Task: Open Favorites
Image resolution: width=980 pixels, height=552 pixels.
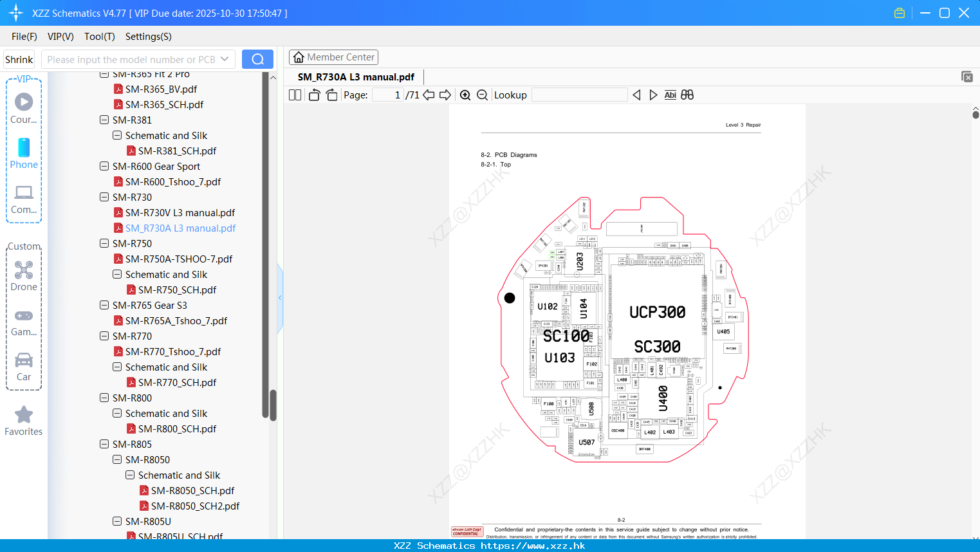Action: [24, 421]
